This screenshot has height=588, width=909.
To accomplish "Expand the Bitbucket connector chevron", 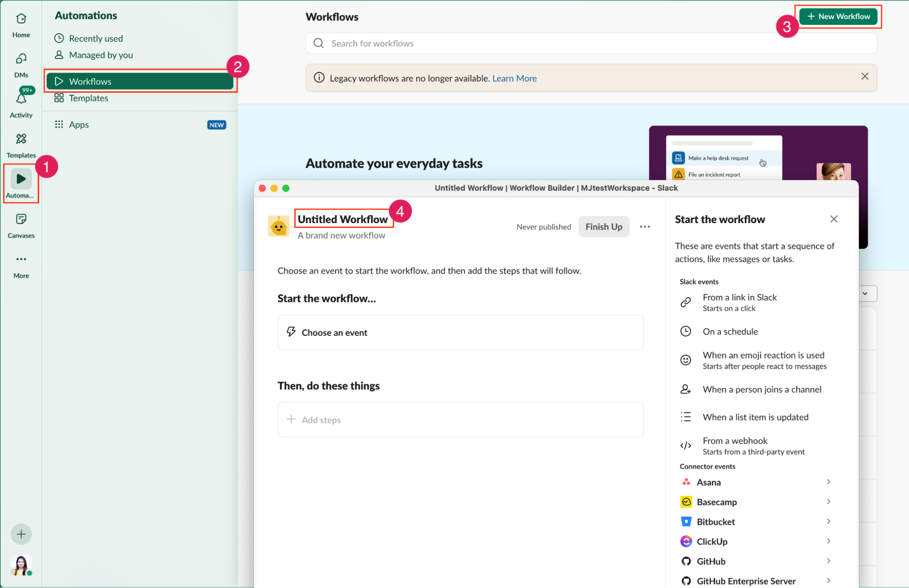I will click(x=828, y=521).
